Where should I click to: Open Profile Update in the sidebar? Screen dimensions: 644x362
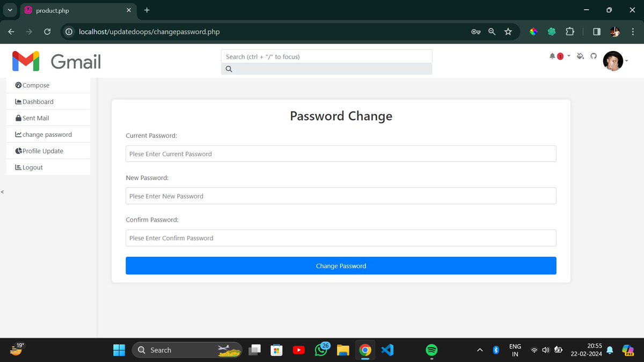(x=48, y=151)
